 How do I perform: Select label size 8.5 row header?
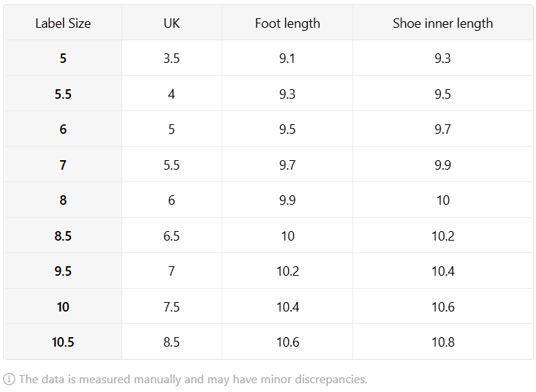click(x=63, y=235)
